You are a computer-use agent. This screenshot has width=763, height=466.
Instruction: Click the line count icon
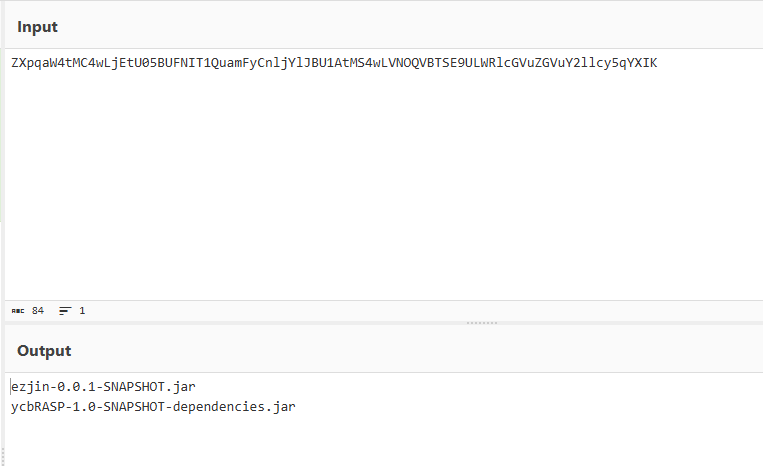pos(65,311)
